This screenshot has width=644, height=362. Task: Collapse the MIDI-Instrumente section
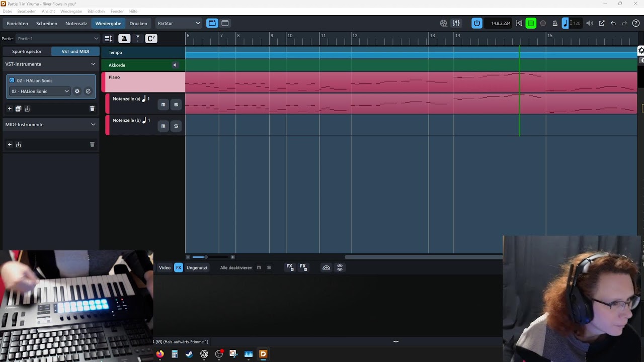tap(93, 124)
